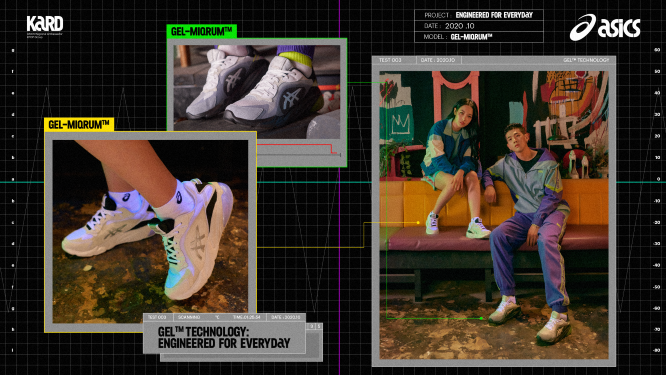Click the green marker dot on man's shoe
Image resolution: width=666 pixels, height=375 pixels.
[481, 318]
